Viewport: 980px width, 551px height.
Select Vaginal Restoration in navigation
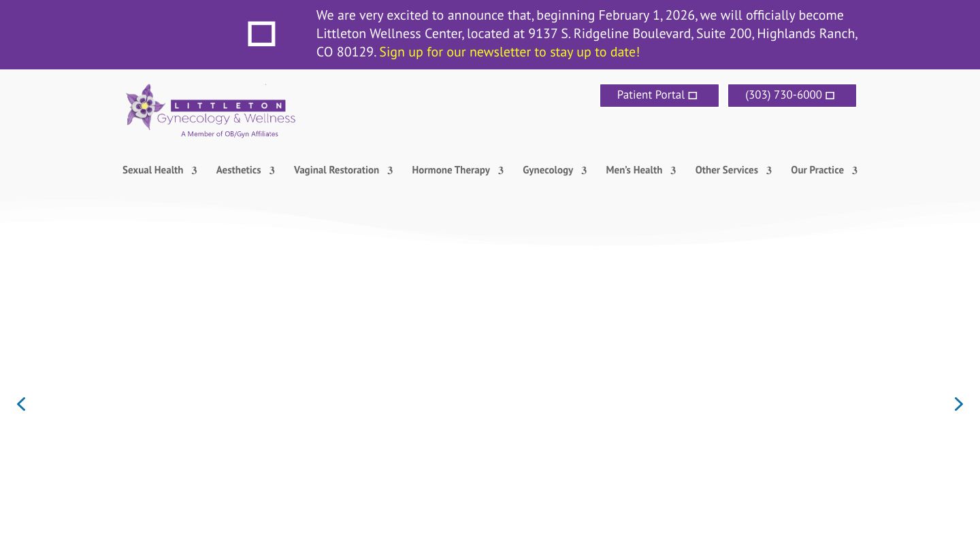click(x=336, y=170)
